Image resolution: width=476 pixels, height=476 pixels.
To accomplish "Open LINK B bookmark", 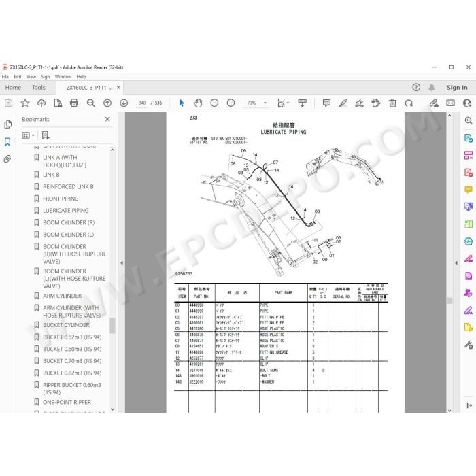I will 51,175.
